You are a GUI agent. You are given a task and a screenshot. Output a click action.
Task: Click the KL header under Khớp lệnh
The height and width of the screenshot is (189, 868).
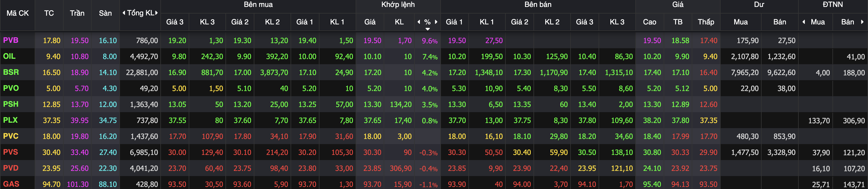[399, 22]
